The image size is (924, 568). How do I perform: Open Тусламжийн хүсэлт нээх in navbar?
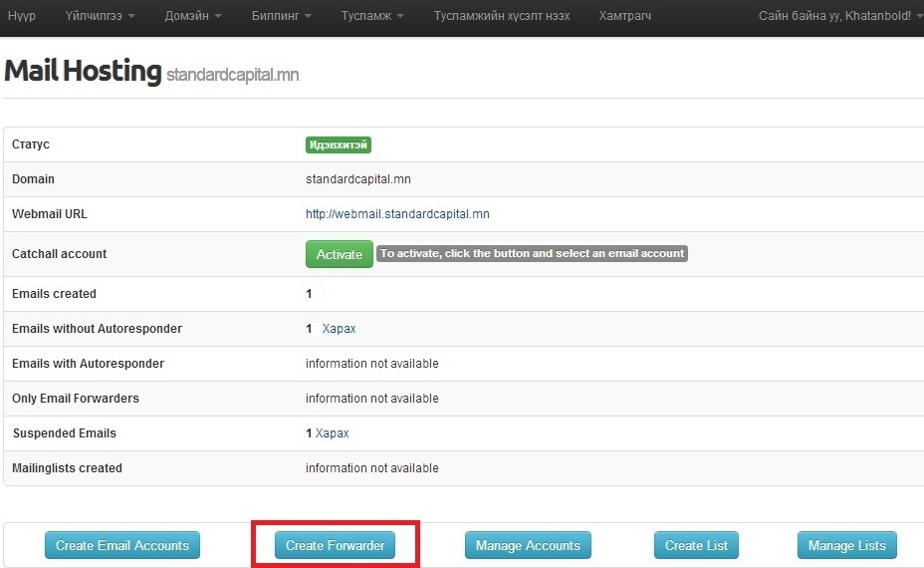click(x=503, y=16)
